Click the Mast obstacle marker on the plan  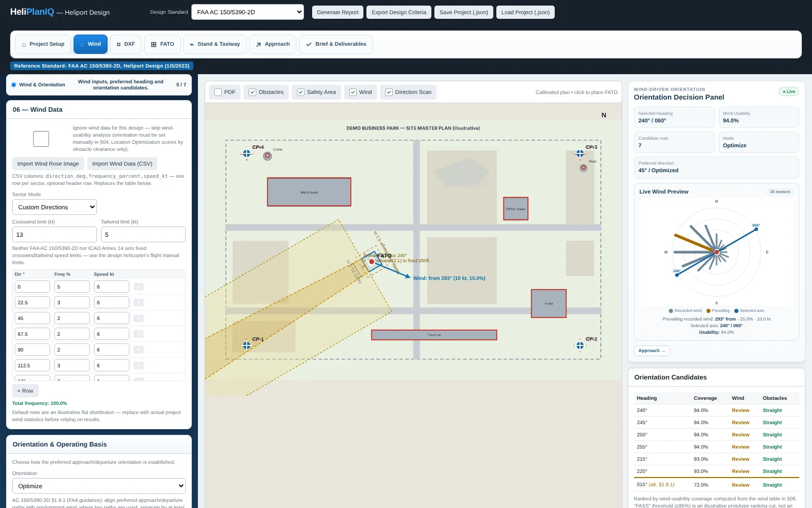(584, 168)
